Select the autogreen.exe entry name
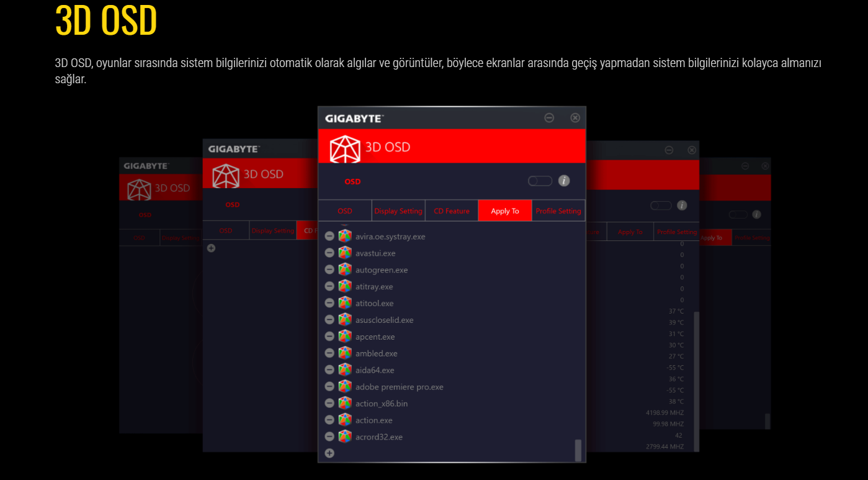Screen dimensions: 868x480 382,270
